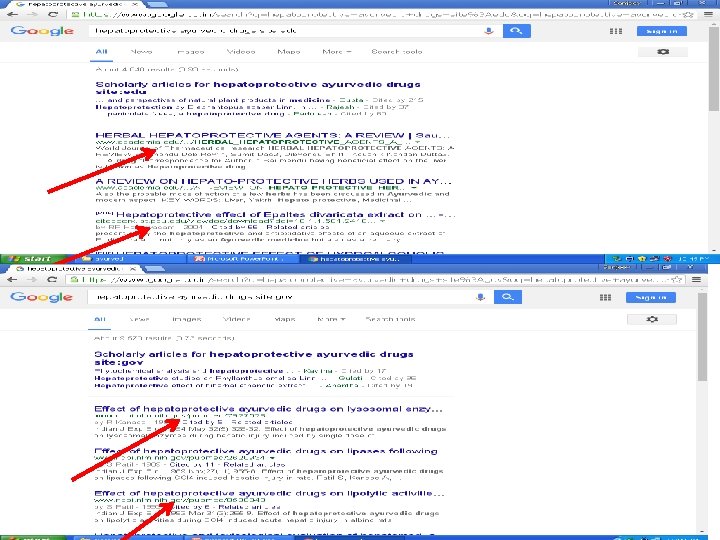Activate voice search microphone in site:gov window
The height and width of the screenshot is (540, 720).
[x=480, y=297]
